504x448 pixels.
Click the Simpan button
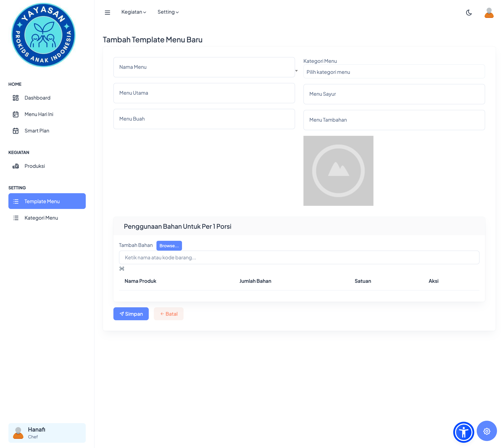(x=131, y=314)
